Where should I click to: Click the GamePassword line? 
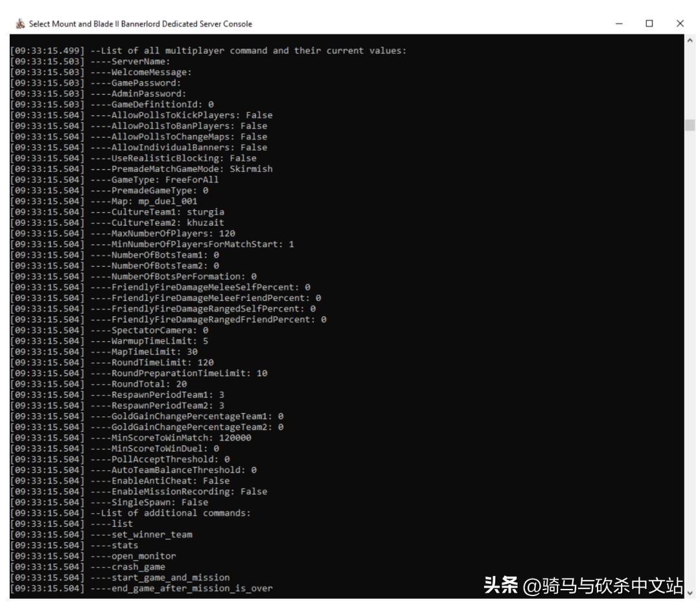pos(95,83)
